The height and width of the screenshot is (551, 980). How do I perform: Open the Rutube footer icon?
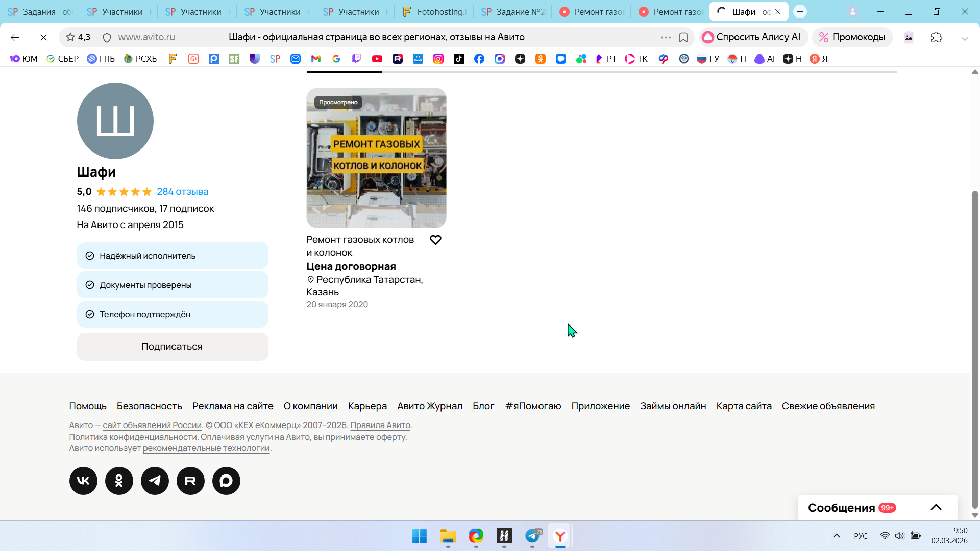pos(190,481)
